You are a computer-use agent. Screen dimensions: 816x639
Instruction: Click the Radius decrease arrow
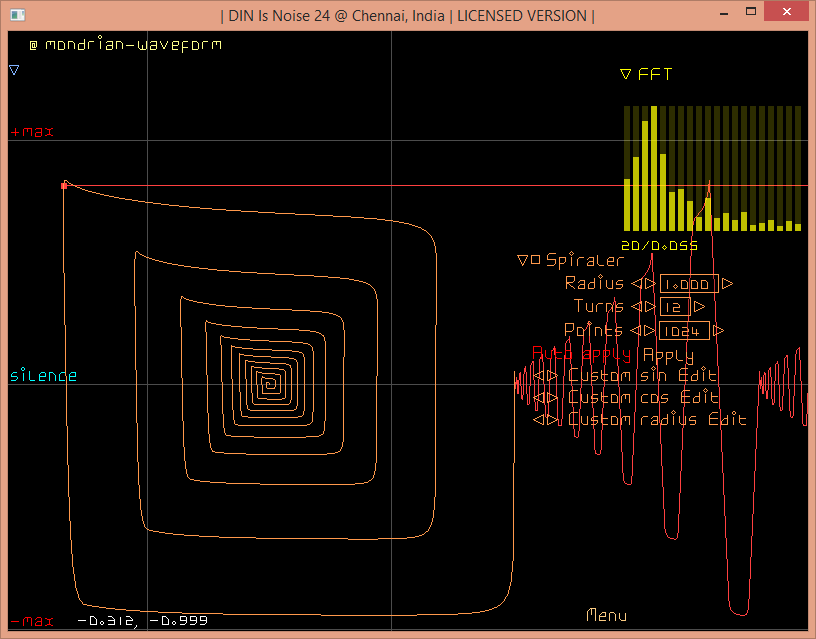[x=636, y=284]
